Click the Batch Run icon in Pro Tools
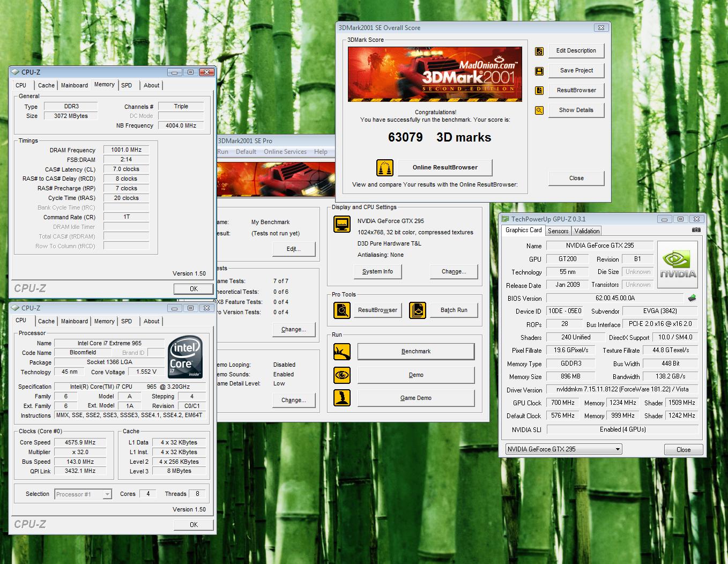 418,310
